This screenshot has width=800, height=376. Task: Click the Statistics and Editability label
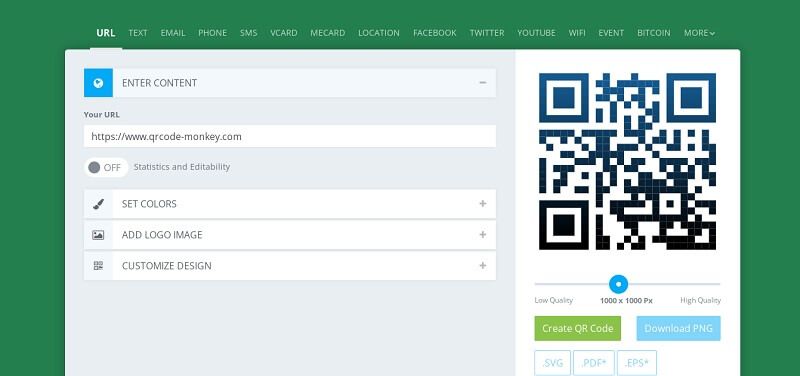[182, 167]
